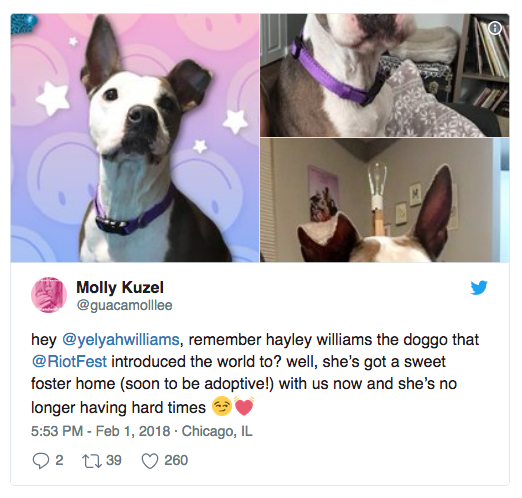The width and height of the screenshot is (522, 498).
Task: Open the photo showing the dog's ears
Action: [385, 200]
